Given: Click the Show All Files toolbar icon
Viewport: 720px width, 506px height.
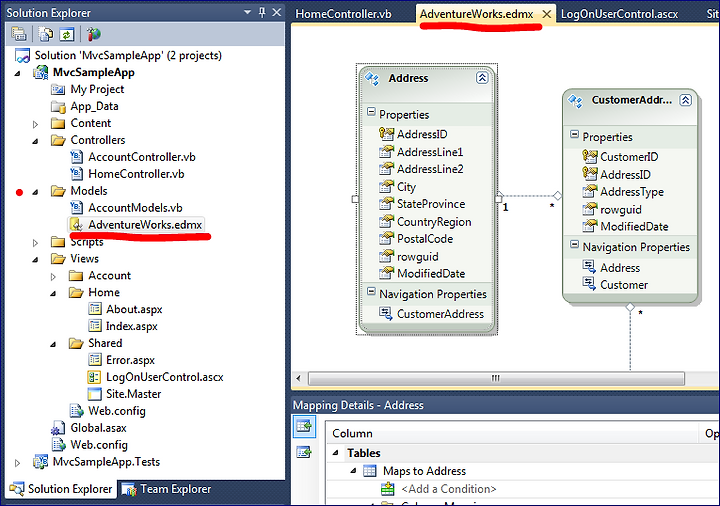Looking at the screenshot, I should pyautogui.click(x=46, y=34).
